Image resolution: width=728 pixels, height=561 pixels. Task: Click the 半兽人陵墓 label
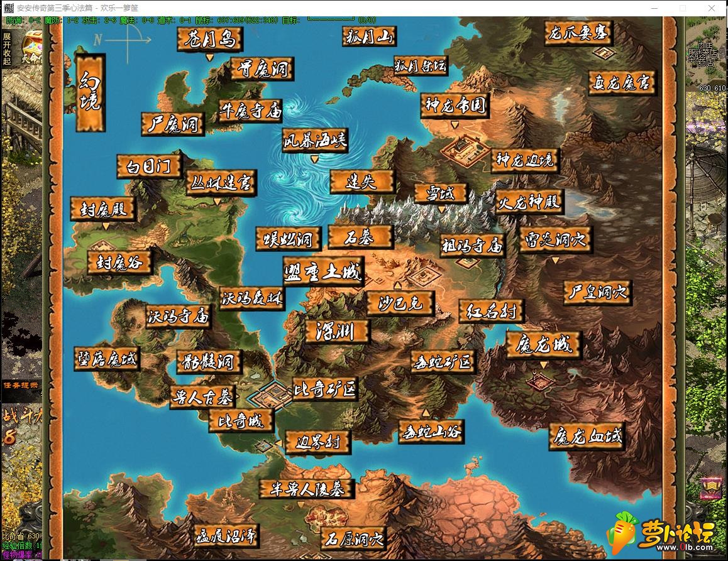307,489
